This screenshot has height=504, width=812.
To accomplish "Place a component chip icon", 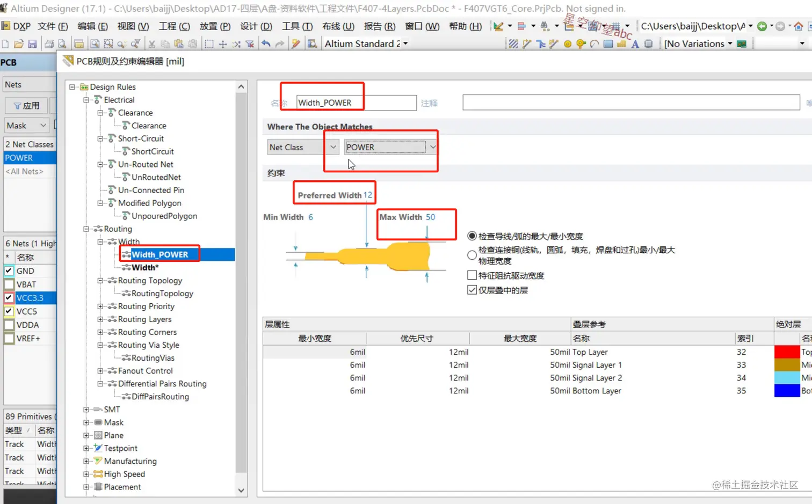I will click(x=649, y=44).
